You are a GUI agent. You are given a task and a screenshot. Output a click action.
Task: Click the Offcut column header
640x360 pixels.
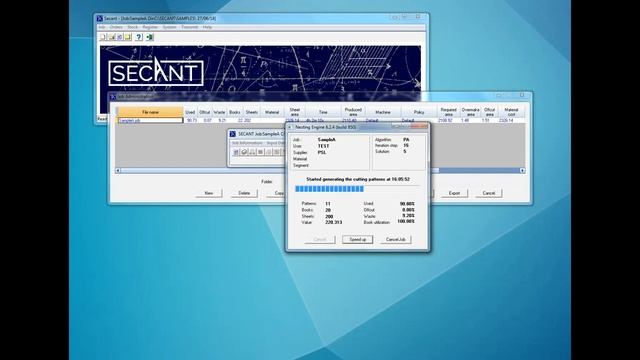(x=204, y=112)
